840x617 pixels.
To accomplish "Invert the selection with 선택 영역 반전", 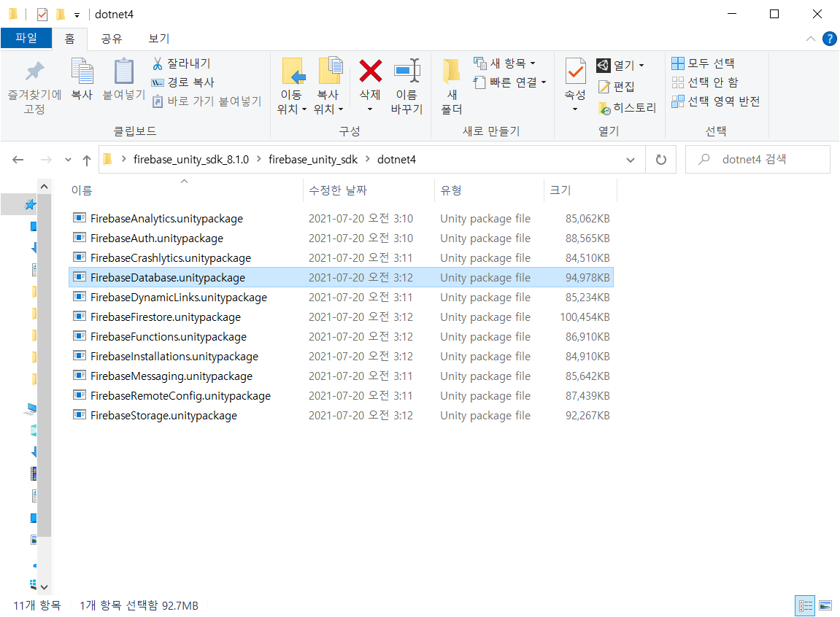I will point(716,101).
